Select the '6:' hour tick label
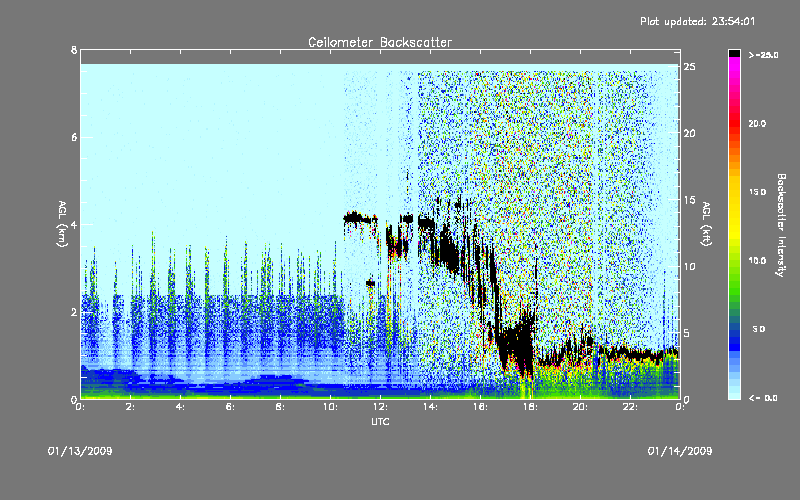 [x=231, y=407]
